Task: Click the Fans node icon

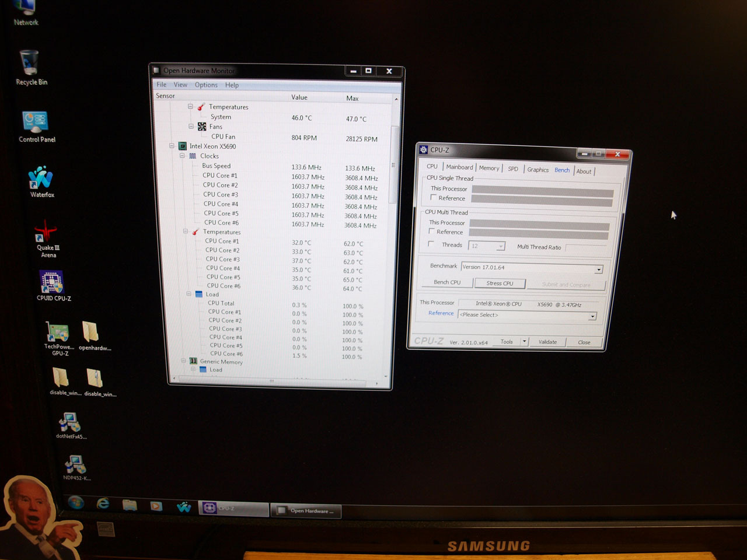Action: pyautogui.click(x=202, y=127)
